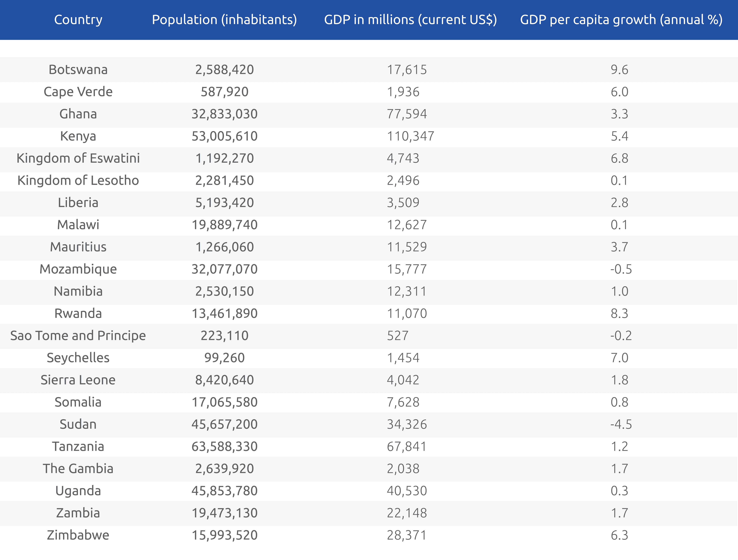Select Malawi's population 19,889,740
This screenshot has width=738, height=560.
pos(224,225)
